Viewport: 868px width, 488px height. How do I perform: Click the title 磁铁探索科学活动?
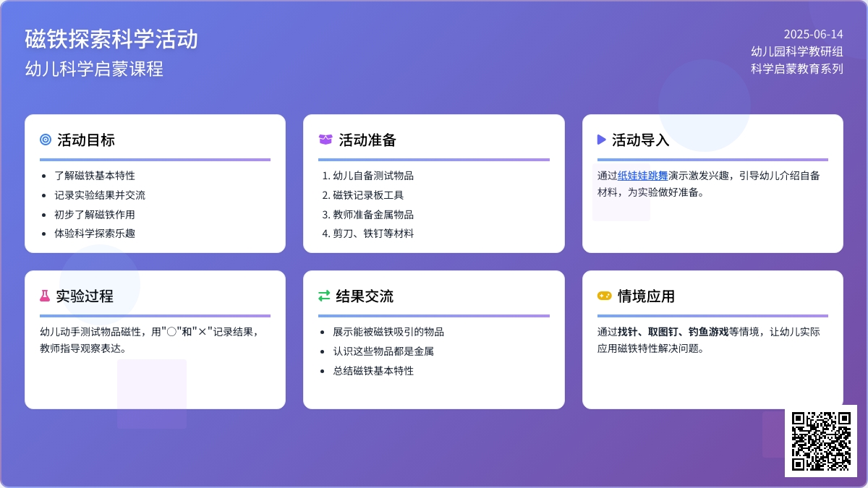pyautogui.click(x=111, y=38)
